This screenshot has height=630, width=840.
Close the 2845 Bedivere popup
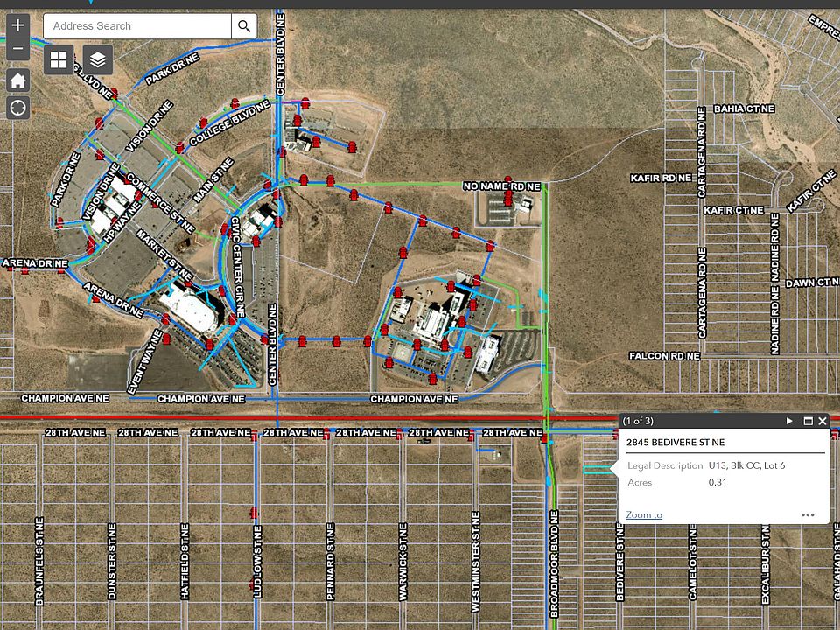pyautogui.click(x=822, y=421)
